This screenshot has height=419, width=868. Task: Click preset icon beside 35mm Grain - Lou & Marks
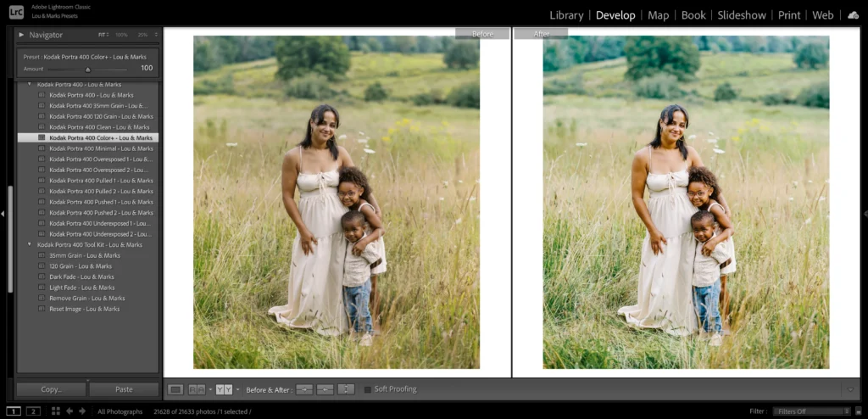42,255
